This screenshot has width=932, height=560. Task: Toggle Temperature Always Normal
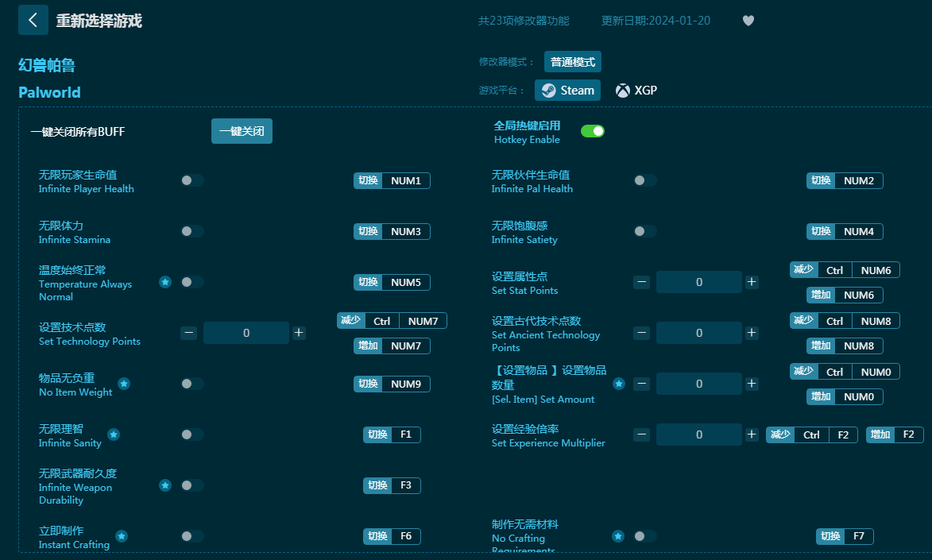click(x=192, y=282)
